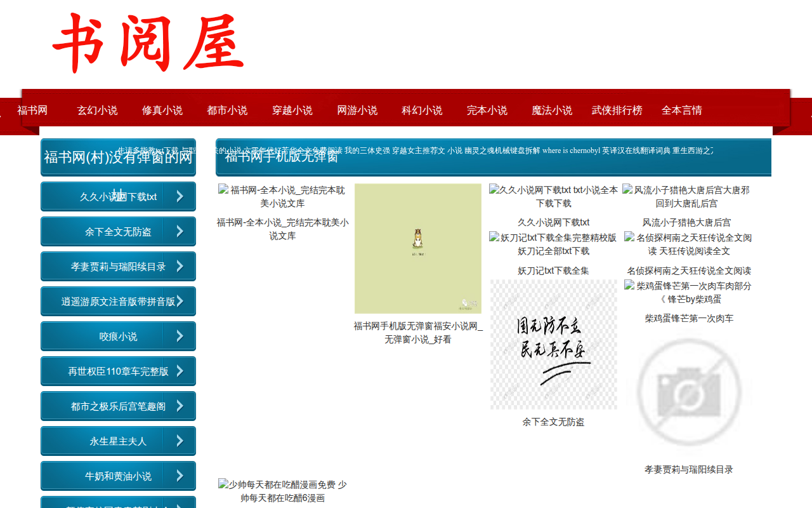Choose 科幻小说 in the top menu
Viewport: 812px width, 508px height.
pos(422,110)
